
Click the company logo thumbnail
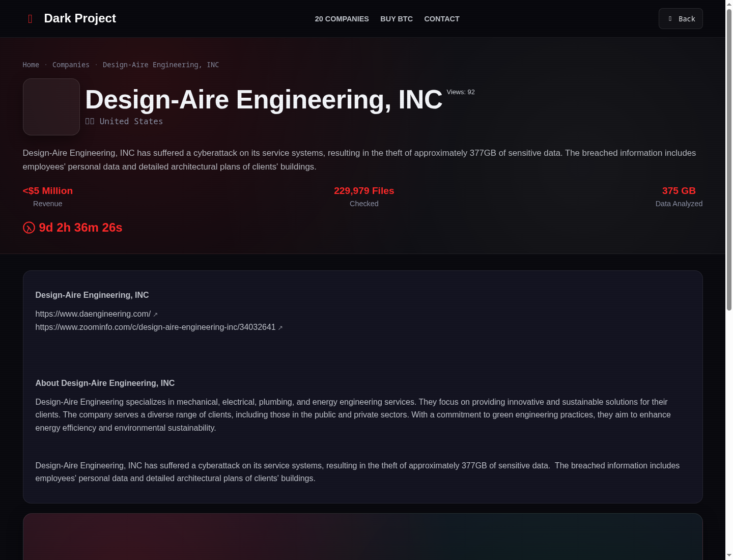[x=51, y=107]
